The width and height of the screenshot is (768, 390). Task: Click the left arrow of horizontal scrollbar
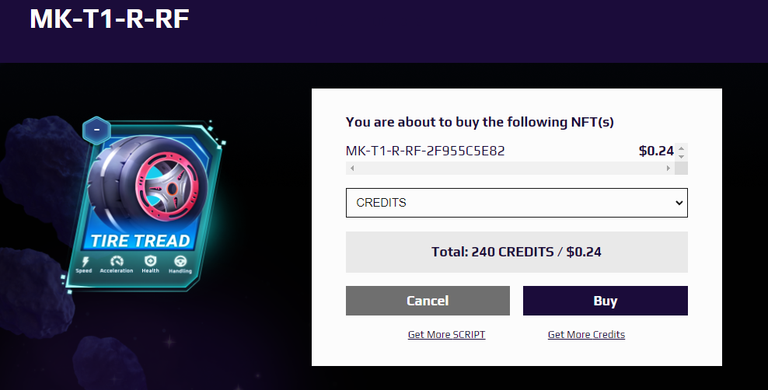[352, 168]
